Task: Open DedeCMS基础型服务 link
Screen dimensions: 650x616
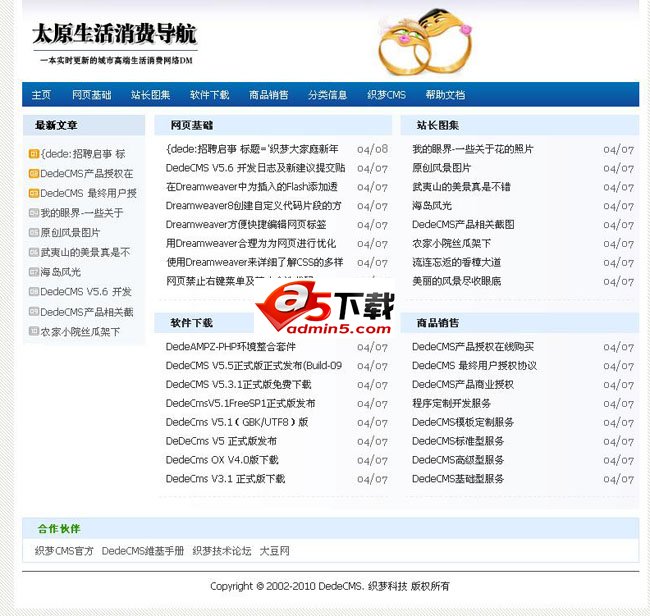Action: [458, 479]
